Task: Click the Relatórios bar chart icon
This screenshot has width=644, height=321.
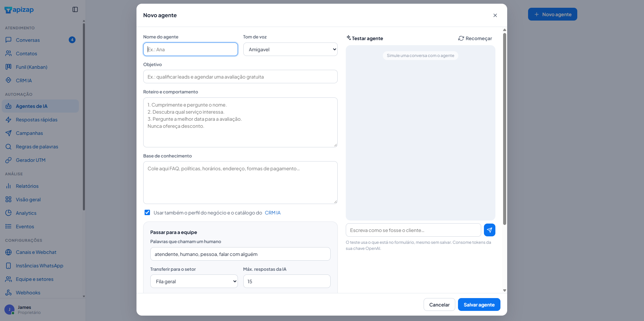Action: [8, 186]
